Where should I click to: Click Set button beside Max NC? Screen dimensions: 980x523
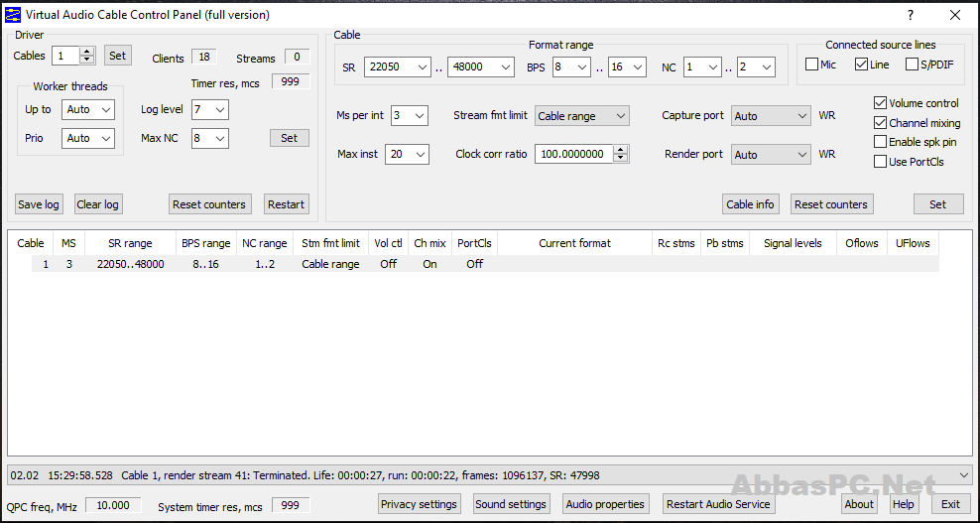(290, 138)
